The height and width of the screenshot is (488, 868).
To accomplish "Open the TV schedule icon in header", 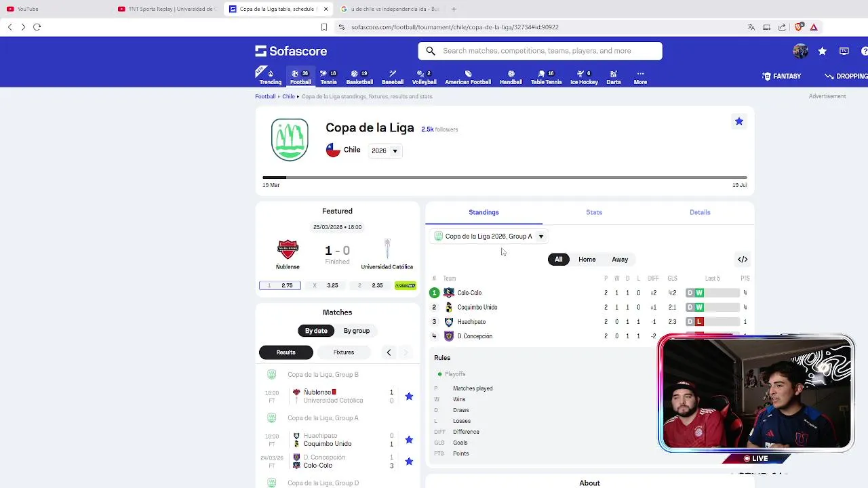I will [x=844, y=51].
